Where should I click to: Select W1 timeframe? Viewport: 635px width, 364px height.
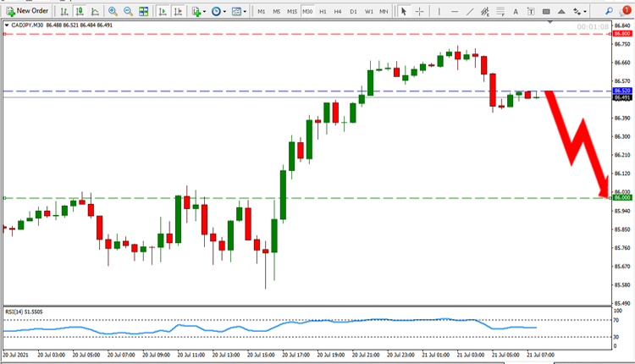pos(369,11)
